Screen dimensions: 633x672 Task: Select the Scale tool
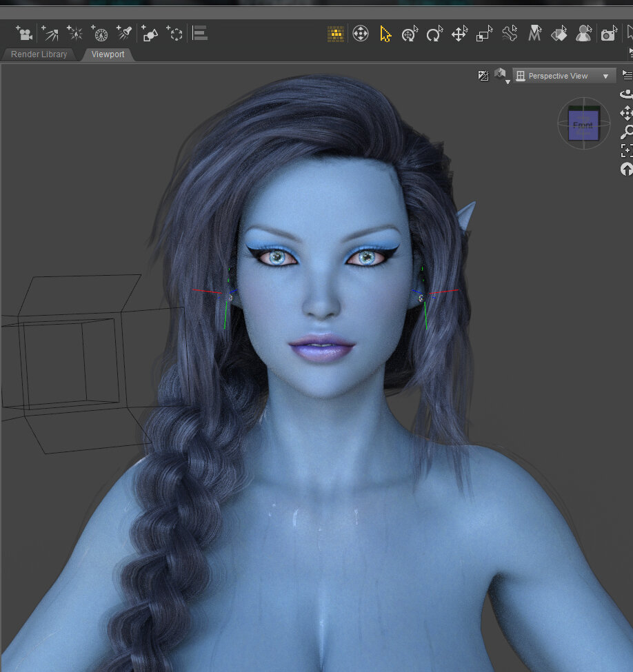(485, 34)
